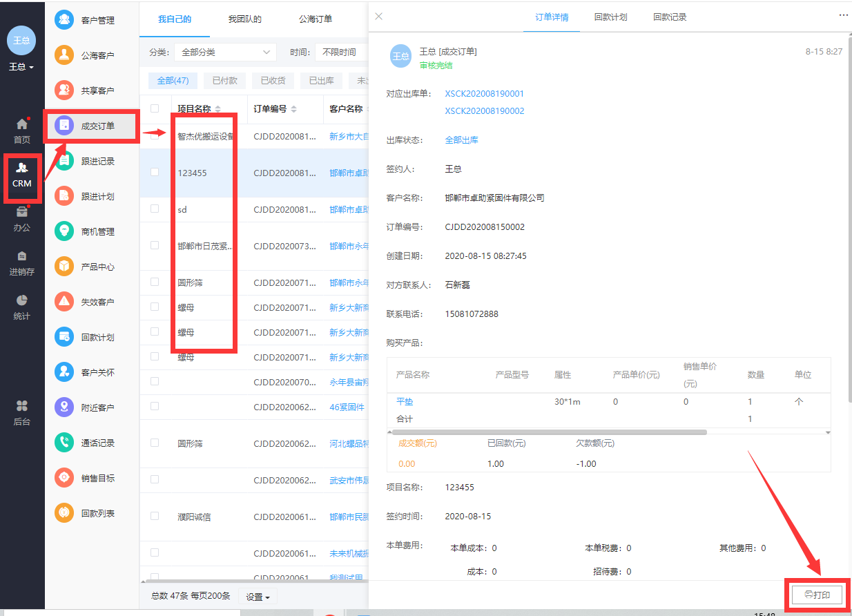Check the row for 智杰优搬运设备
The height and width of the screenshot is (616, 852).
pos(155,136)
